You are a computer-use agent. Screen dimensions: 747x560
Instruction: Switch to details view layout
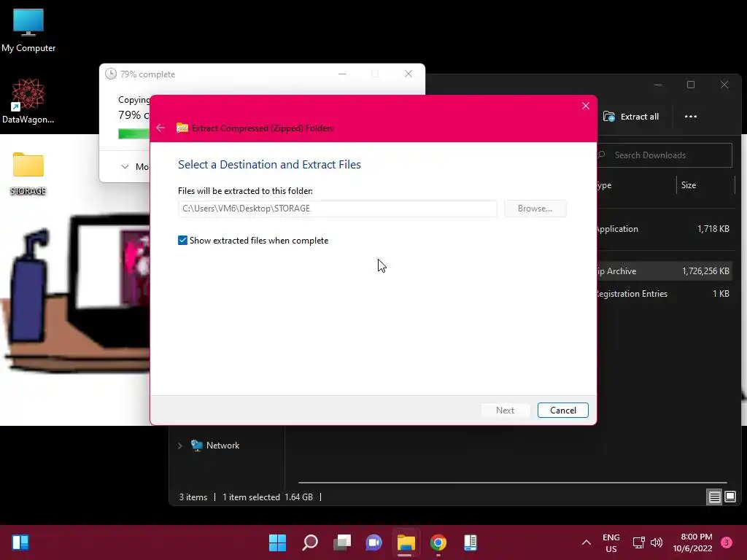point(714,497)
